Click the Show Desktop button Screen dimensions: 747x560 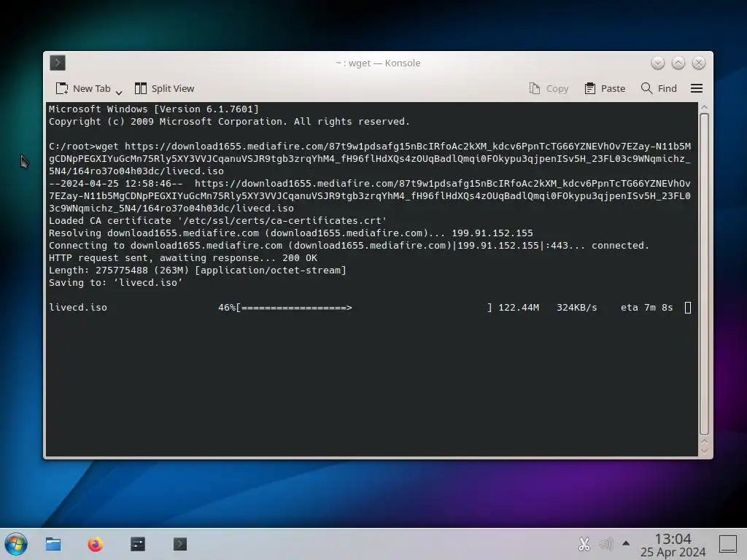click(x=727, y=544)
